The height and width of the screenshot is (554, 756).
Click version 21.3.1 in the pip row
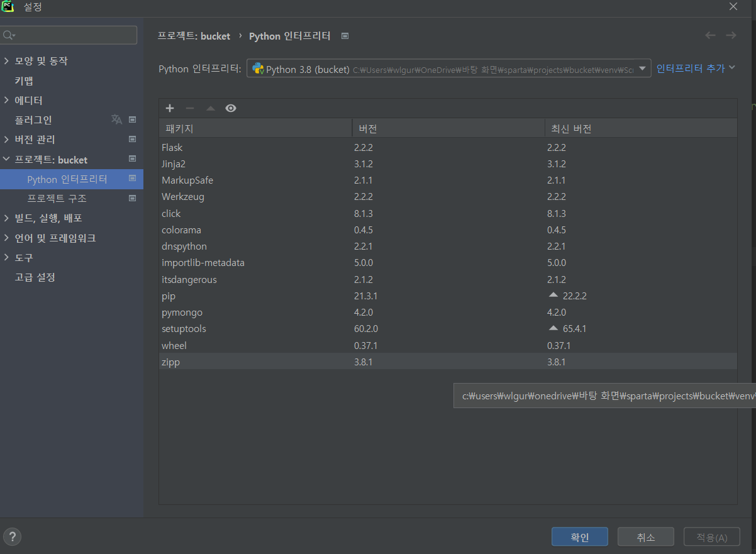click(x=365, y=296)
